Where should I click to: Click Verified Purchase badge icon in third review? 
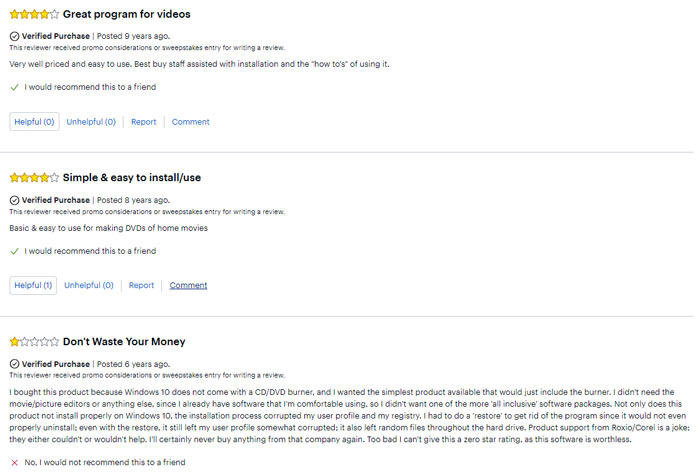(x=14, y=364)
